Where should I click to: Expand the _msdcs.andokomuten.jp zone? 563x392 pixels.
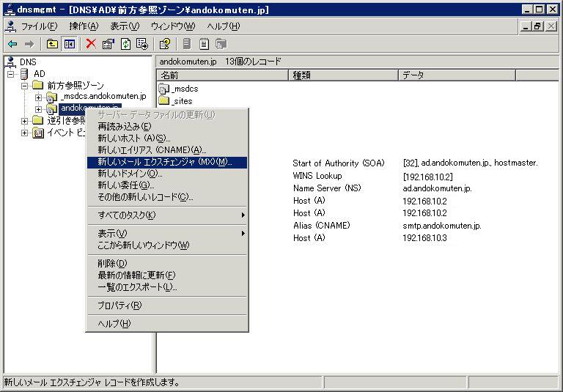pyautogui.click(x=39, y=97)
